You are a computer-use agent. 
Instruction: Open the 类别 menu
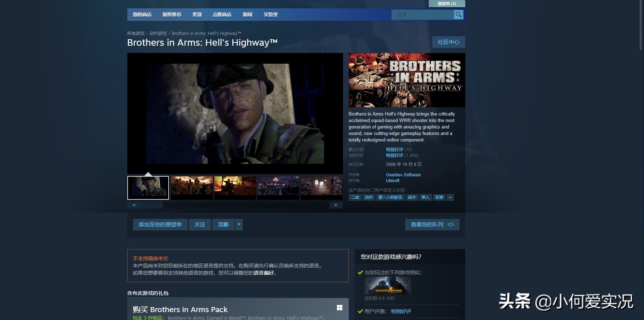point(197,14)
